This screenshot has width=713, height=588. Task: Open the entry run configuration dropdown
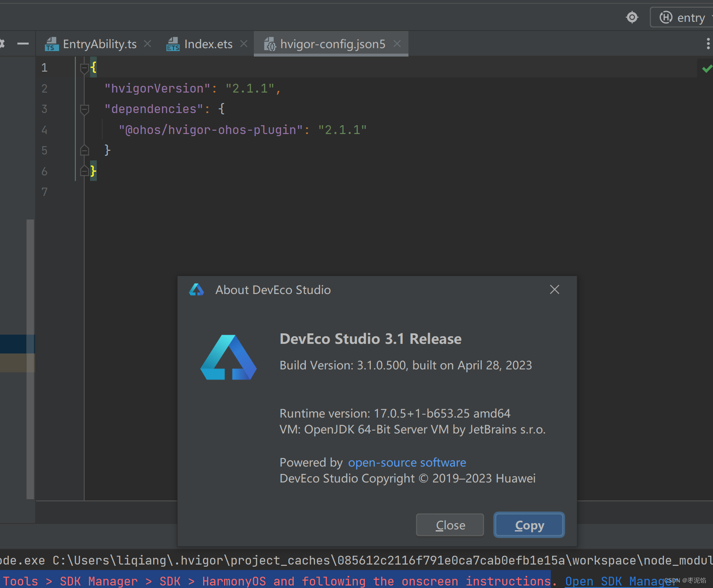click(x=683, y=17)
